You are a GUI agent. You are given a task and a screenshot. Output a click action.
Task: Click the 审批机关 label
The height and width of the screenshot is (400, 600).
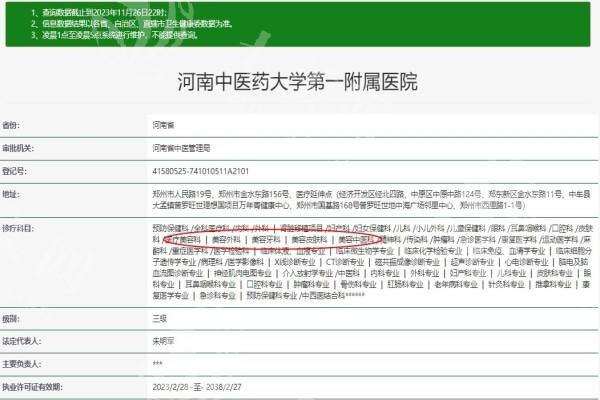18,148
